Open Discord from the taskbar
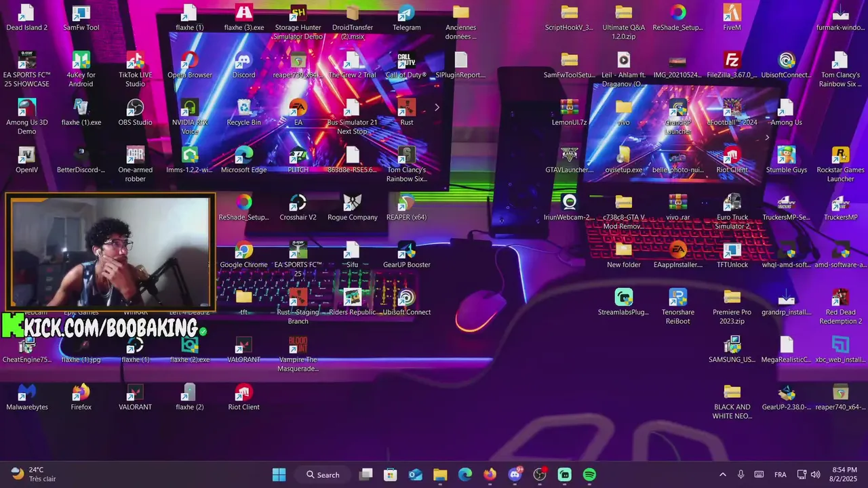 pos(515,474)
